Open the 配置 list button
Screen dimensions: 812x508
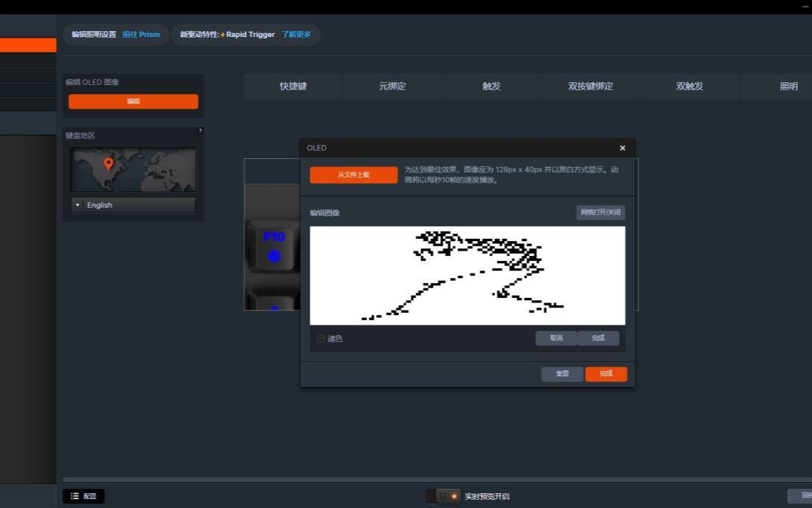(83, 496)
